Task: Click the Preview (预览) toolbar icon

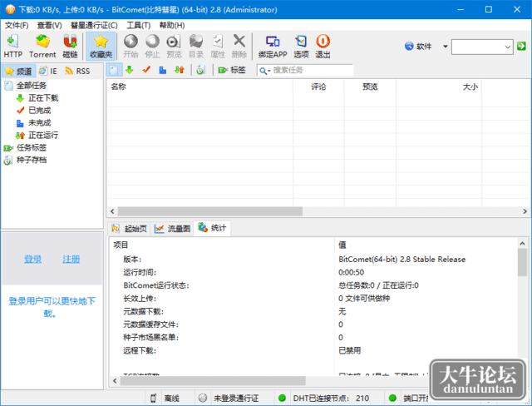Action: click(x=174, y=46)
